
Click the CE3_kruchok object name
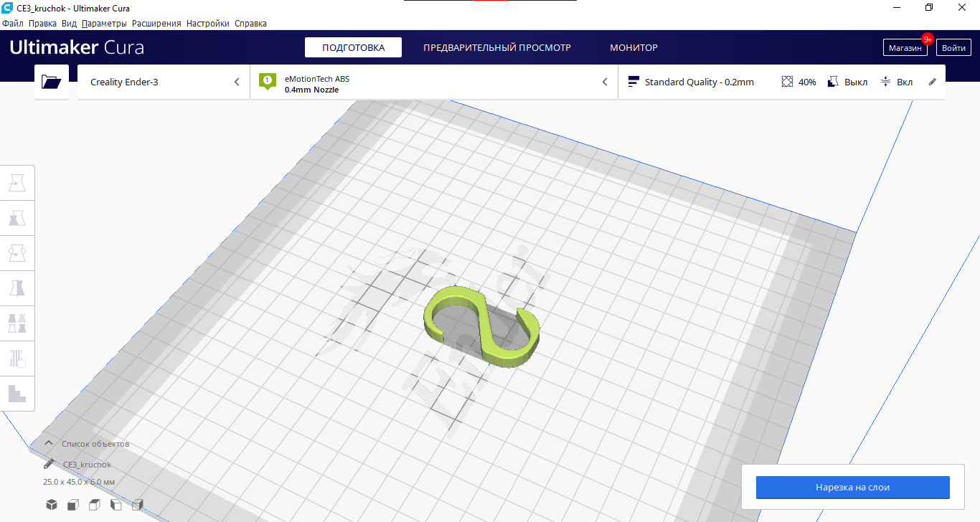[x=87, y=465]
